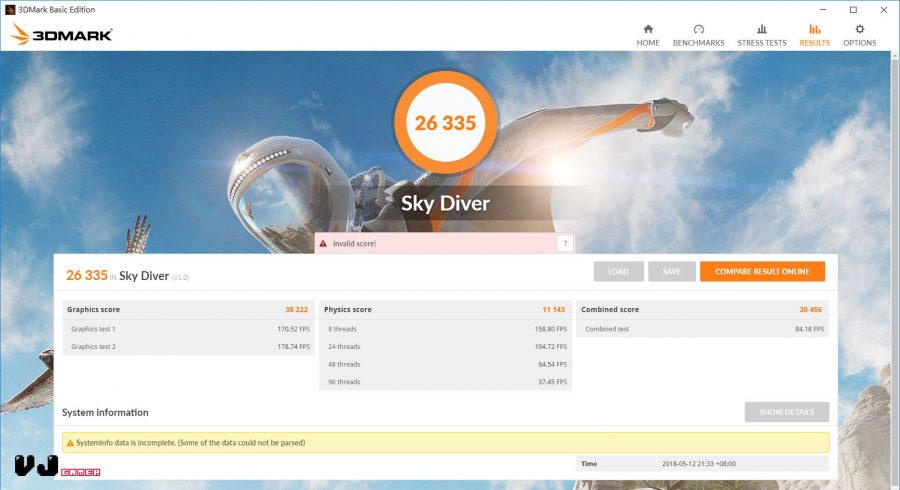The image size is (900, 490).
Task: Select the Combined test row
Action: 703,329
